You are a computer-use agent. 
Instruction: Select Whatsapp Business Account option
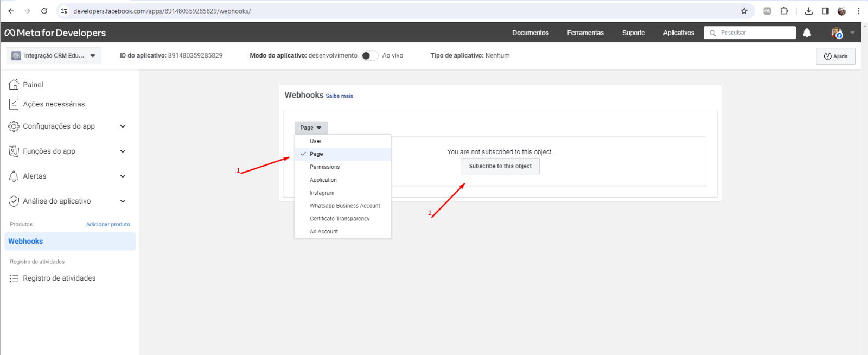coord(343,206)
